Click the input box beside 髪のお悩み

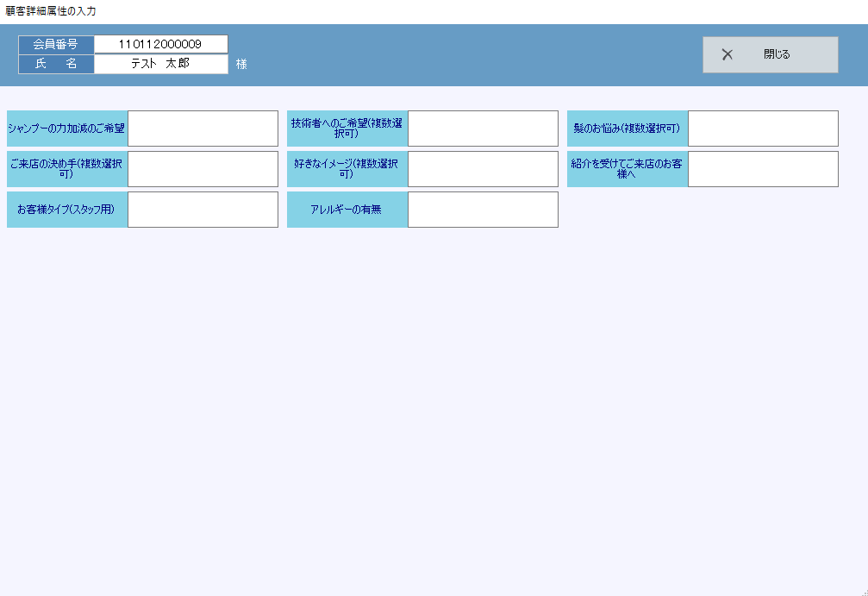[x=763, y=129]
